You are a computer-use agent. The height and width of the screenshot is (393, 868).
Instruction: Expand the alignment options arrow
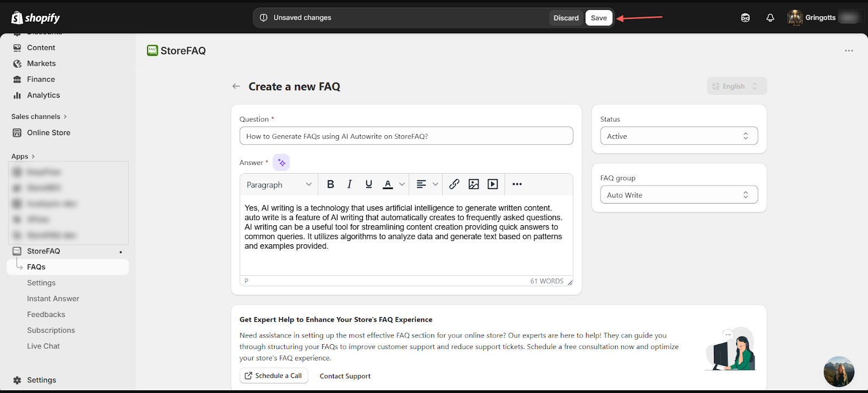pyautogui.click(x=435, y=185)
